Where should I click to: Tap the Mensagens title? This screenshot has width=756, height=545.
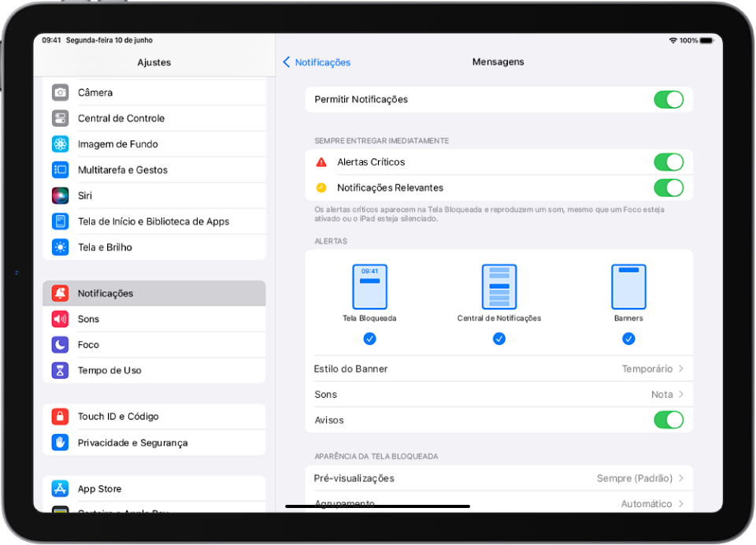(498, 61)
